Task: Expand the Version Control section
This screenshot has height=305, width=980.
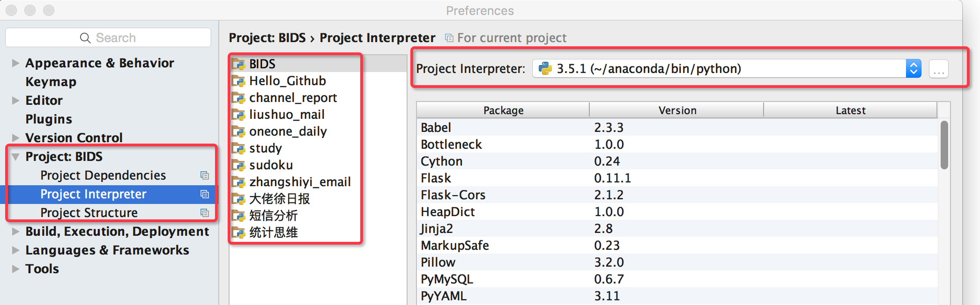Action: [15, 138]
